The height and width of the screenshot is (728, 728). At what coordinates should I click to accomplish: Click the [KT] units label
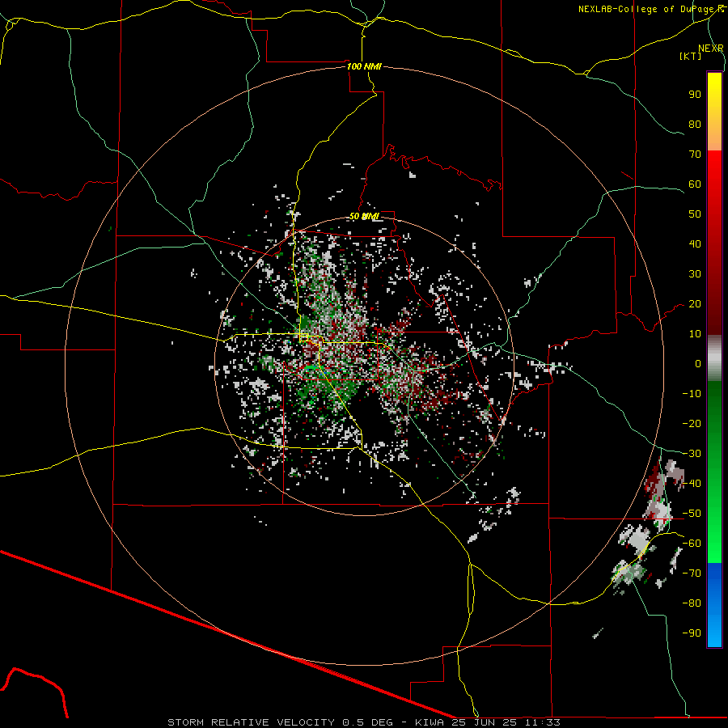691,56
